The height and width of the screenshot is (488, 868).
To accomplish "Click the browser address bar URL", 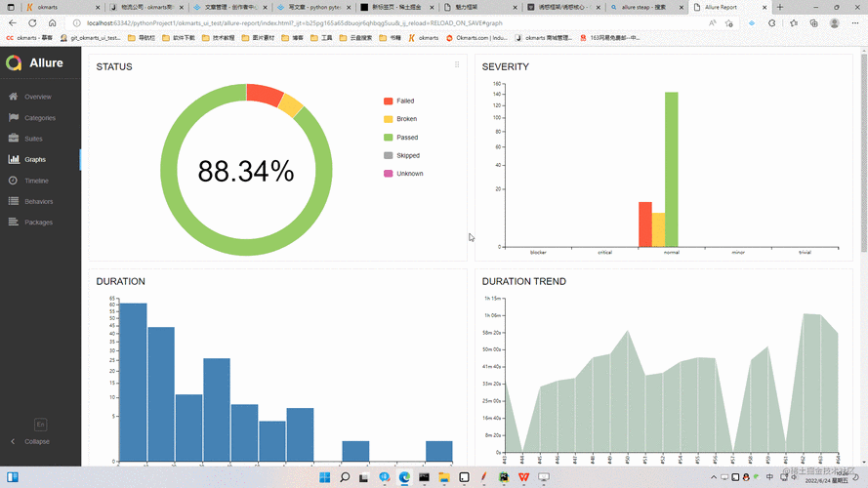I will [293, 22].
